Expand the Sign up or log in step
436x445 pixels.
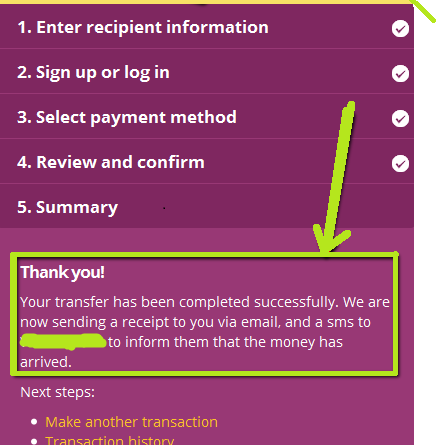[207, 72]
